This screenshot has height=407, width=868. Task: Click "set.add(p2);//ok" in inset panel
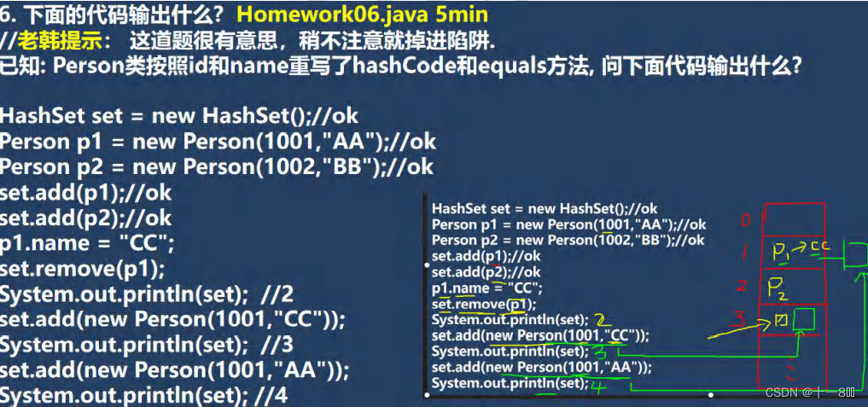coord(486,272)
